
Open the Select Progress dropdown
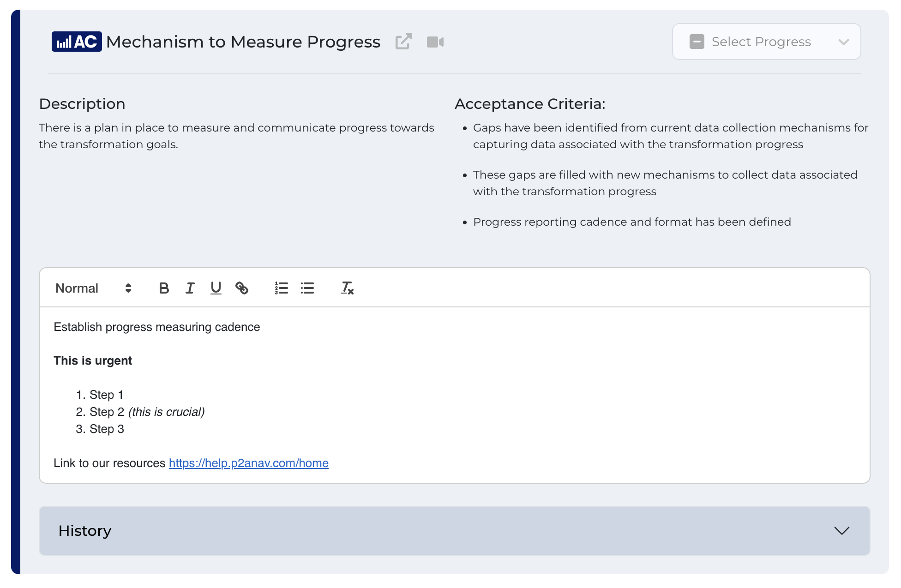pos(766,42)
